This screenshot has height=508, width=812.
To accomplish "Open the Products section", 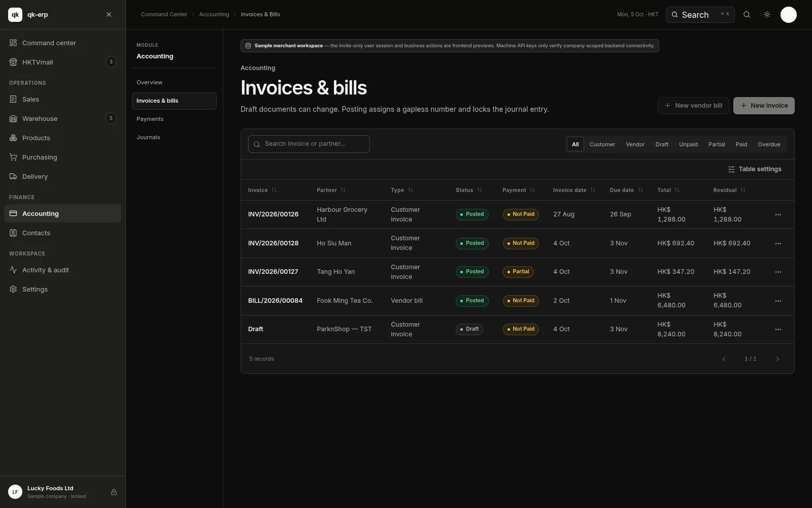I will pyautogui.click(x=62, y=138).
